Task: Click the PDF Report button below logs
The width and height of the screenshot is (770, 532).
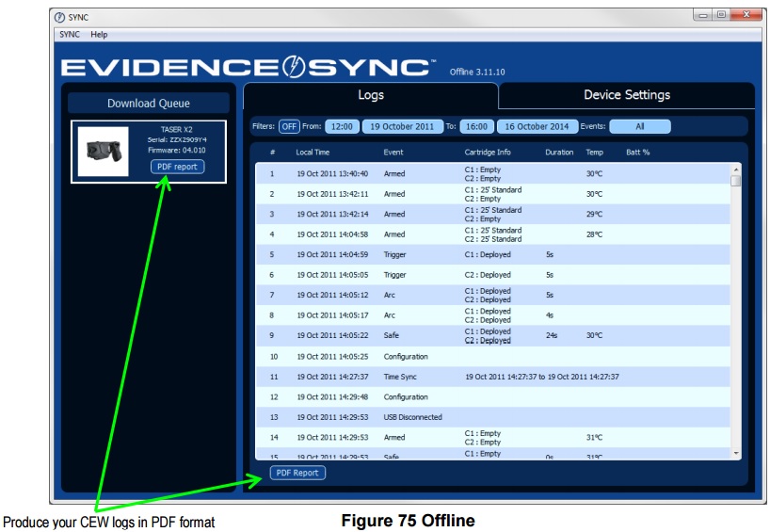Action: (297, 473)
